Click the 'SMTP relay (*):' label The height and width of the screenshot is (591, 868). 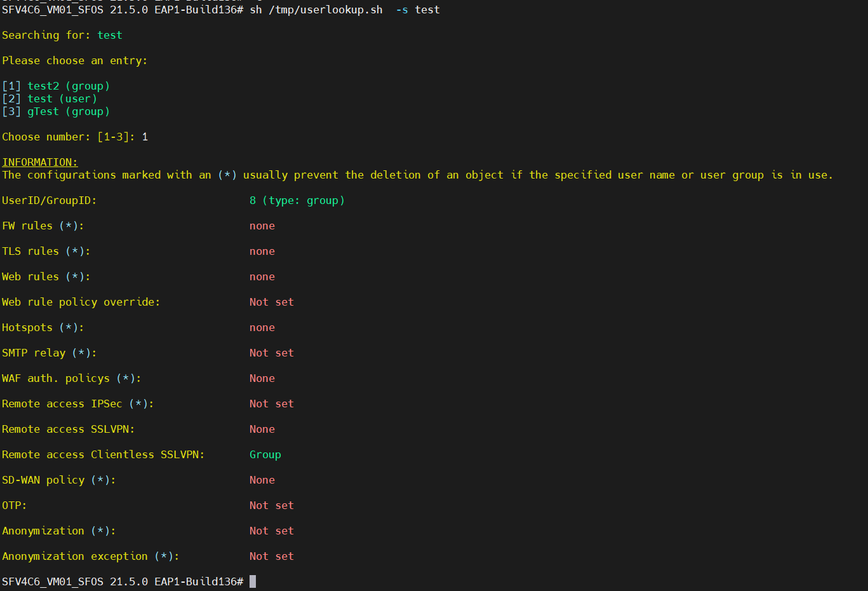(x=50, y=353)
